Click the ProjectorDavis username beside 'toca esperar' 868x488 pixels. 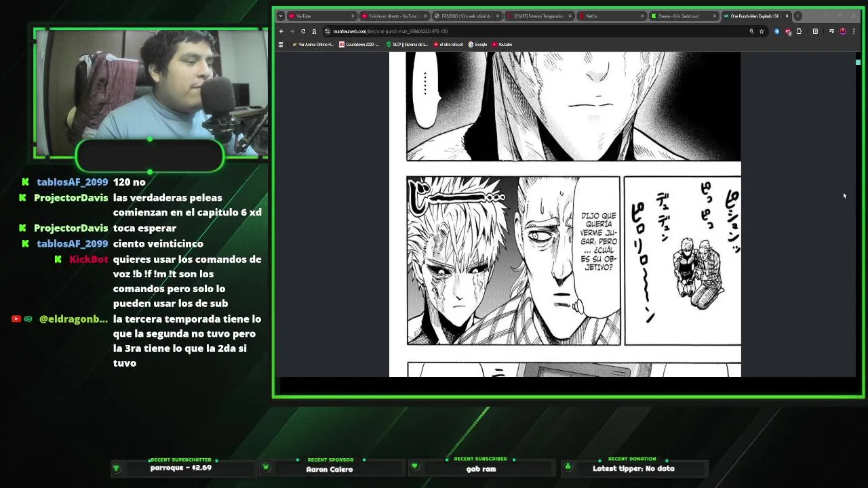(71, 228)
